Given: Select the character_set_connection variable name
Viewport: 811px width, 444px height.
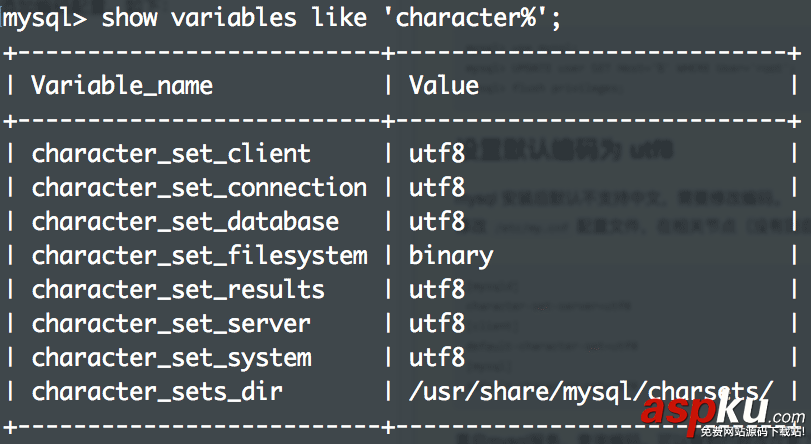Looking at the screenshot, I should pos(199,188).
